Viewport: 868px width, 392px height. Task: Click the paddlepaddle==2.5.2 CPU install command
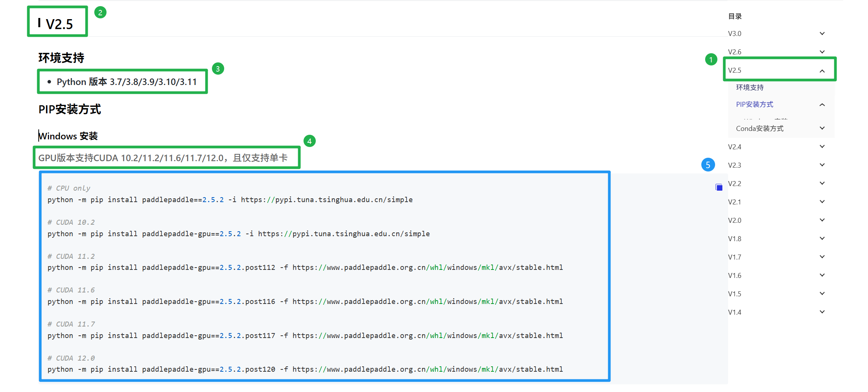[x=230, y=200]
